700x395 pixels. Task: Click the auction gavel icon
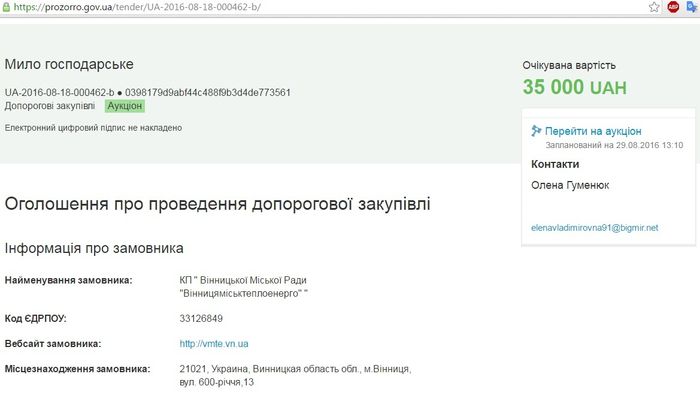pos(536,131)
